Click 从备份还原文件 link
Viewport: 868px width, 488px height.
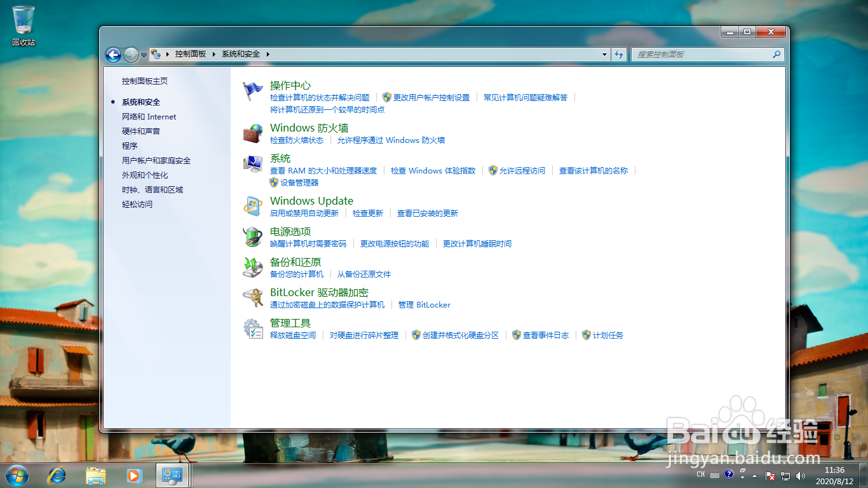click(x=364, y=274)
